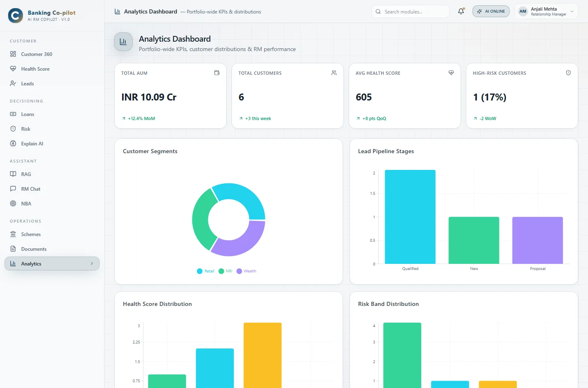Click the shield icon on High-Risk Customers card
Image resolution: width=588 pixels, height=388 pixels.
pos(568,73)
